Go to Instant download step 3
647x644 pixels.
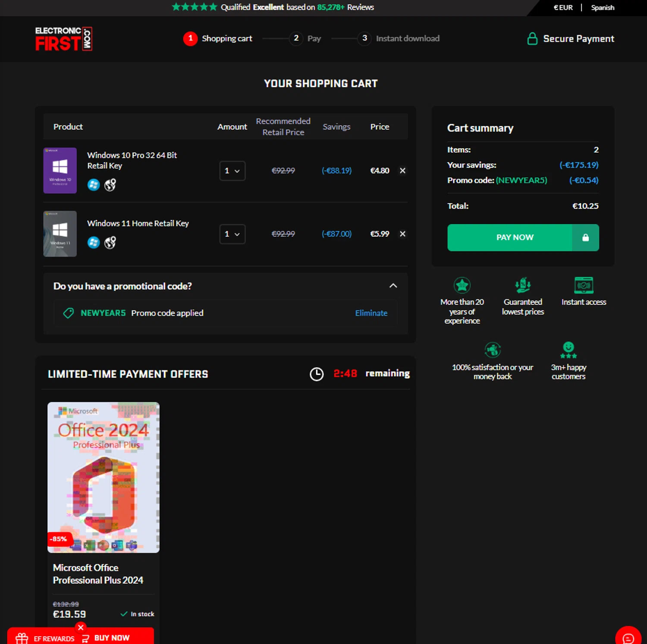click(399, 38)
